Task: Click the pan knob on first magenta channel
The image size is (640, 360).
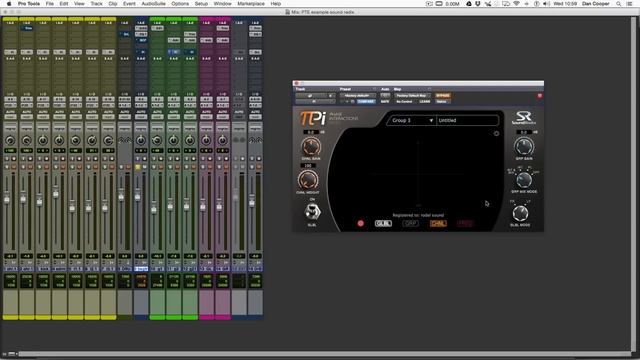Action: click(206, 140)
